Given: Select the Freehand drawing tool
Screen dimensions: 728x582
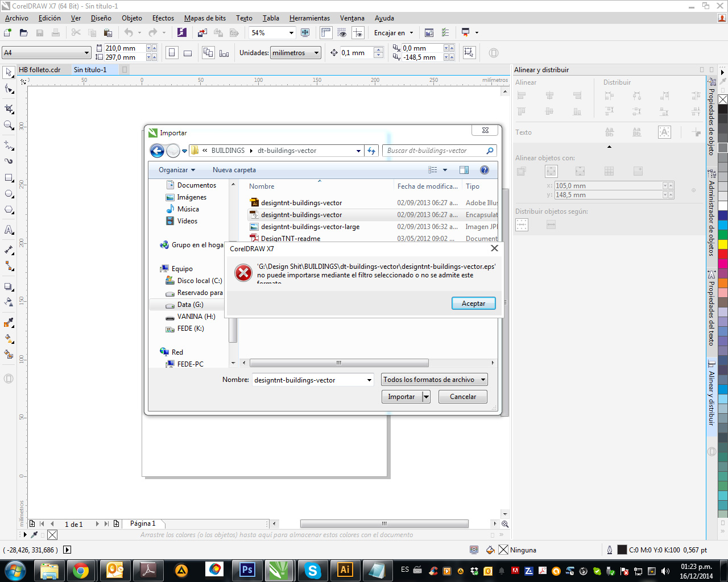Looking at the screenshot, I should click(9, 145).
